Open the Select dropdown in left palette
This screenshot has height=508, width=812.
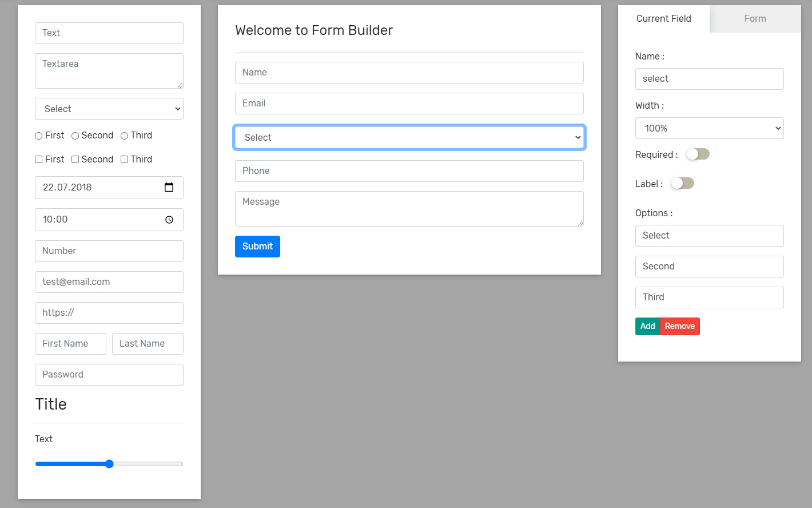109,109
